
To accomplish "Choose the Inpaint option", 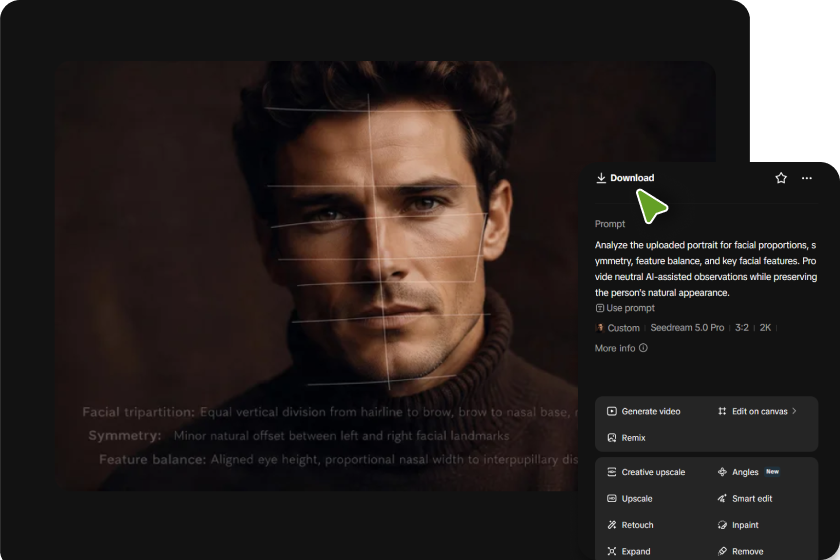I will [738, 525].
